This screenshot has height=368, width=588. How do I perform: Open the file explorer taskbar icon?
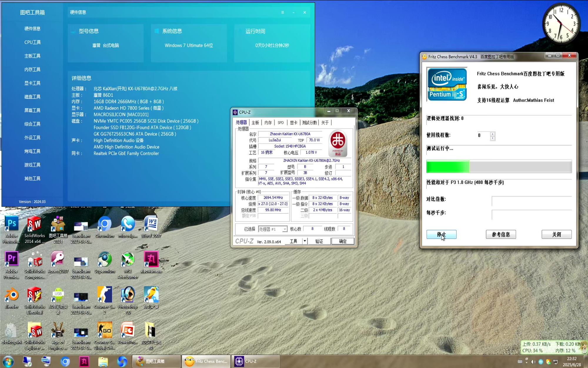click(x=103, y=361)
